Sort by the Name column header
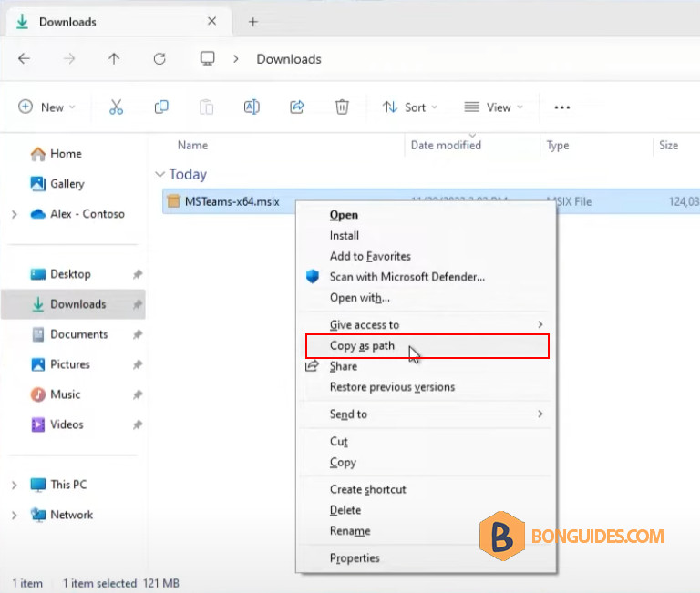Screen dimensions: 700x593 point(192,146)
